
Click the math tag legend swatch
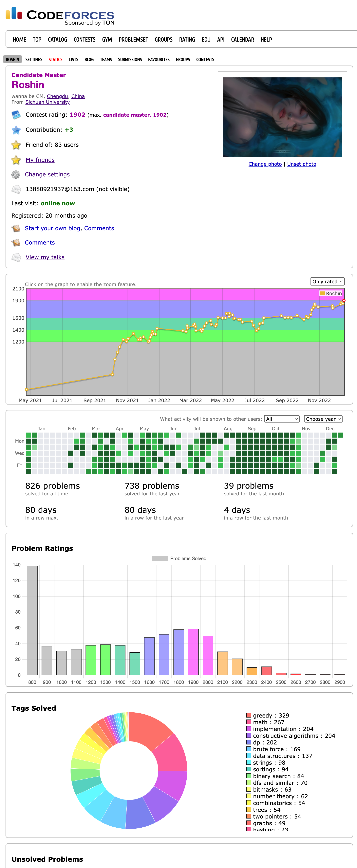249,722
